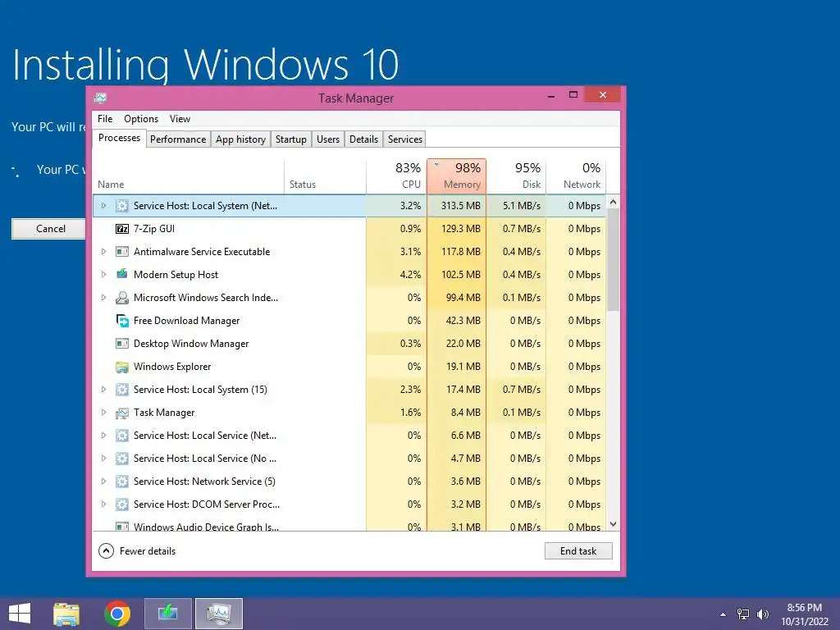
Task: Show hidden tray icons arrow
Action: coord(724,614)
